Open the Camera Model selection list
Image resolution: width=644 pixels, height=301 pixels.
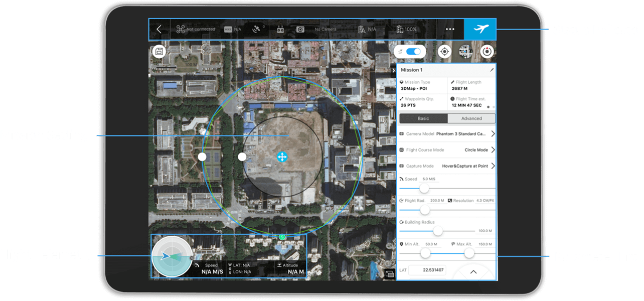click(x=493, y=134)
